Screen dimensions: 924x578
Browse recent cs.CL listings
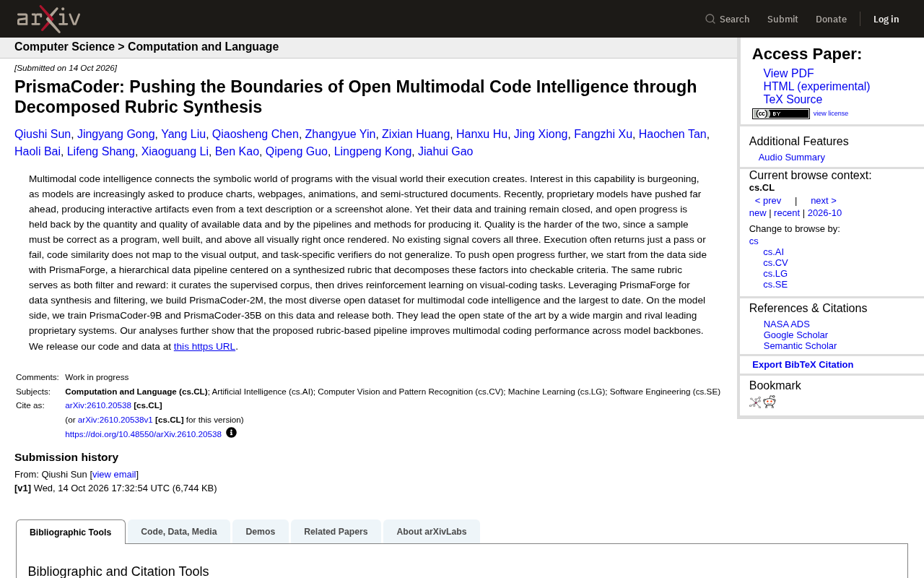(787, 213)
